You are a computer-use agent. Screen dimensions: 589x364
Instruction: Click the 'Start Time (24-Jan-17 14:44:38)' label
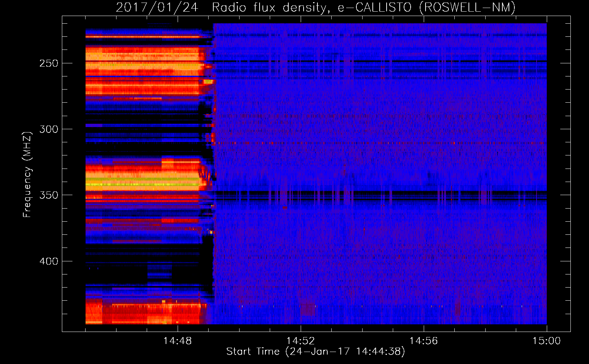(x=316, y=352)
